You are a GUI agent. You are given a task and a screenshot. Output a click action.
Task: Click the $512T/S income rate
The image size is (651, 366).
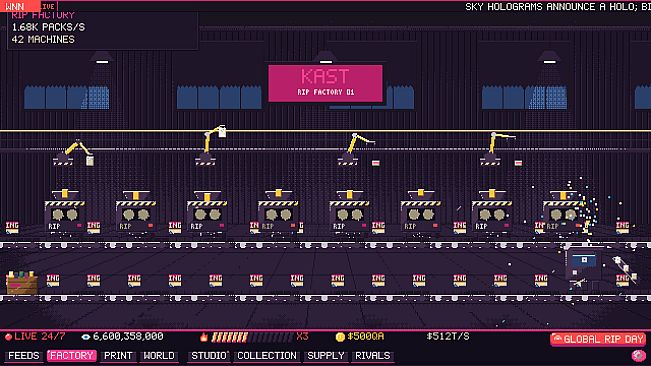[x=448, y=337]
